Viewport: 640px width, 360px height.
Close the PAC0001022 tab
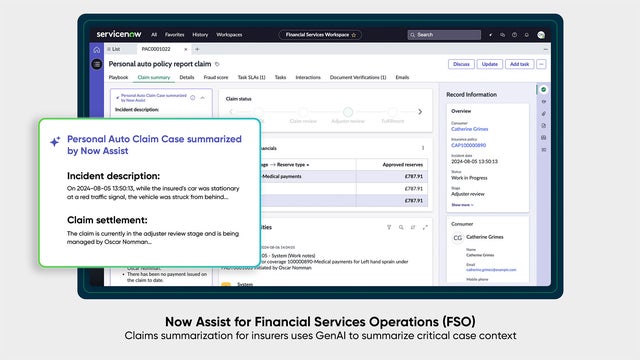[186, 49]
